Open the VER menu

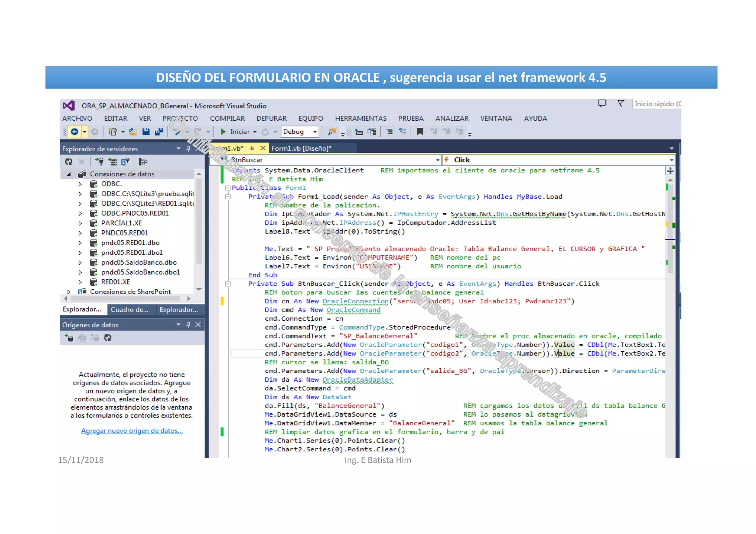pyautogui.click(x=145, y=118)
